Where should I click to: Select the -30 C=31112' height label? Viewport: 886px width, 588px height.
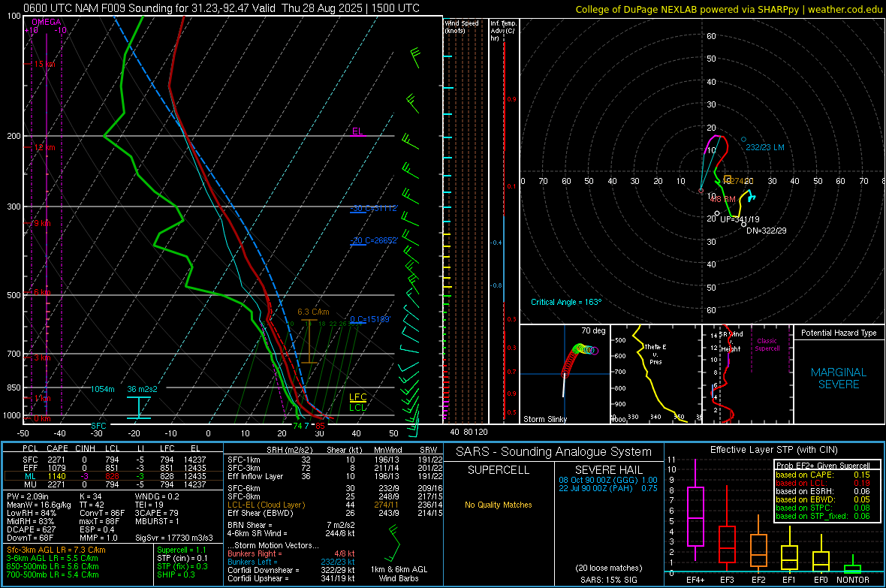[373, 208]
